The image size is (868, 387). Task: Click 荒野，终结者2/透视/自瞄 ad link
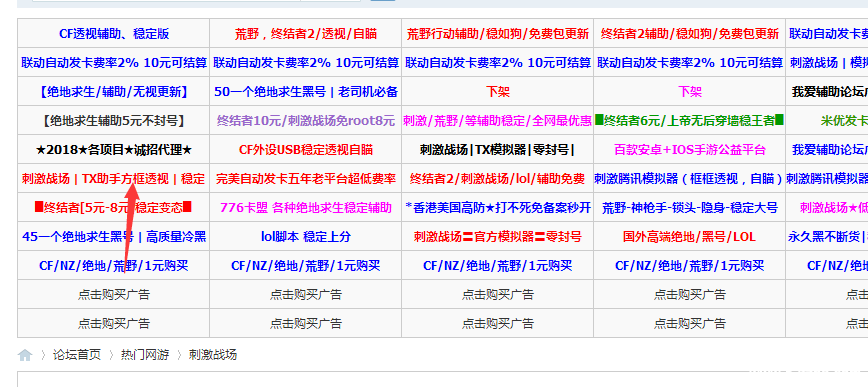click(306, 34)
